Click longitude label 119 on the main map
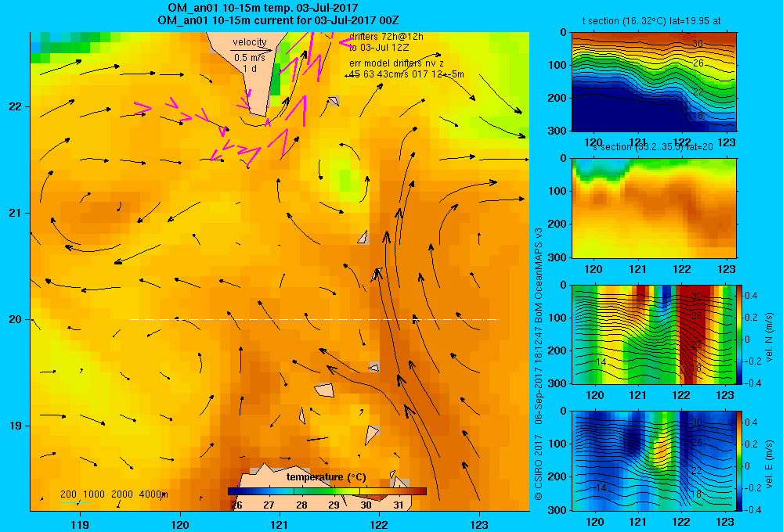Viewport: 783px width, 532px height. click(80, 524)
